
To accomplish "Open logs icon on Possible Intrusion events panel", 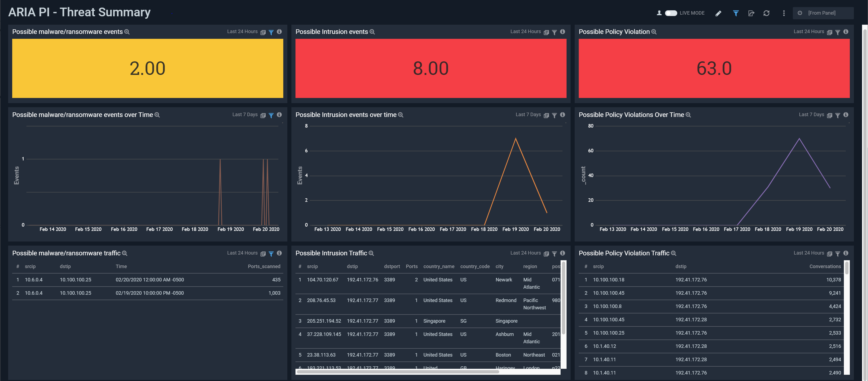I will coord(546,32).
